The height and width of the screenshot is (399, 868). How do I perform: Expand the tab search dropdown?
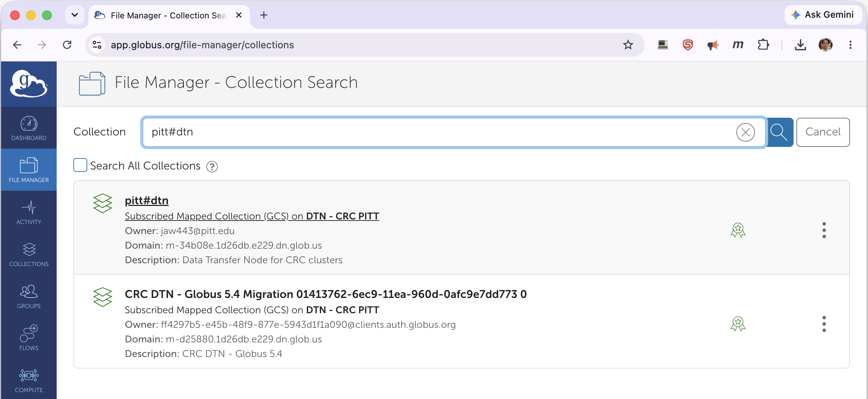(75, 15)
